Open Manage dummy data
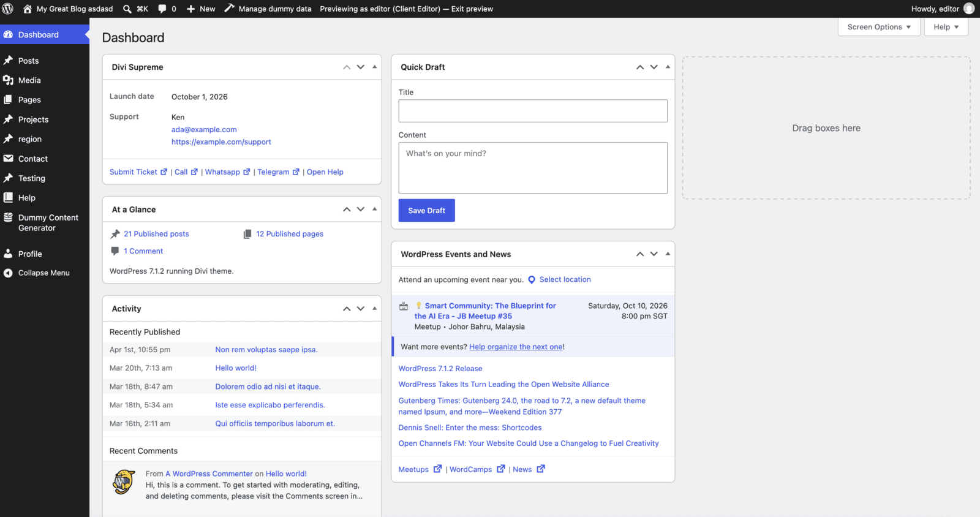This screenshot has width=980, height=517. coord(268,9)
